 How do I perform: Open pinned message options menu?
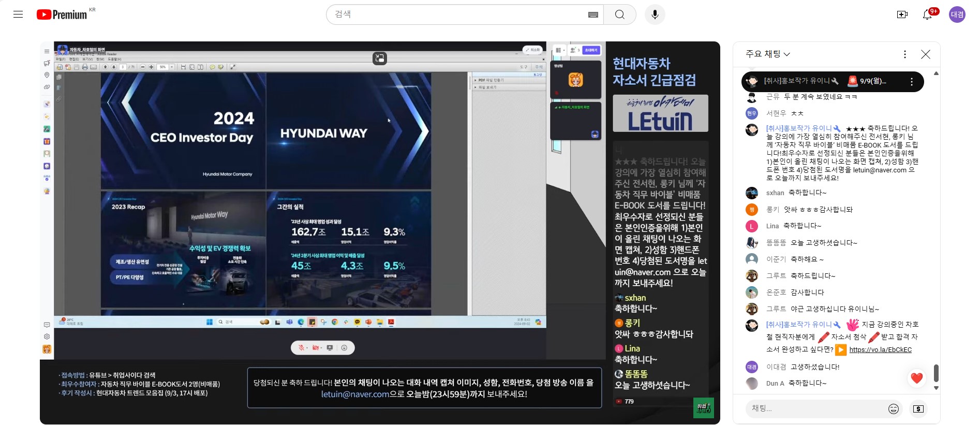pyautogui.click(x=911, y=82)
